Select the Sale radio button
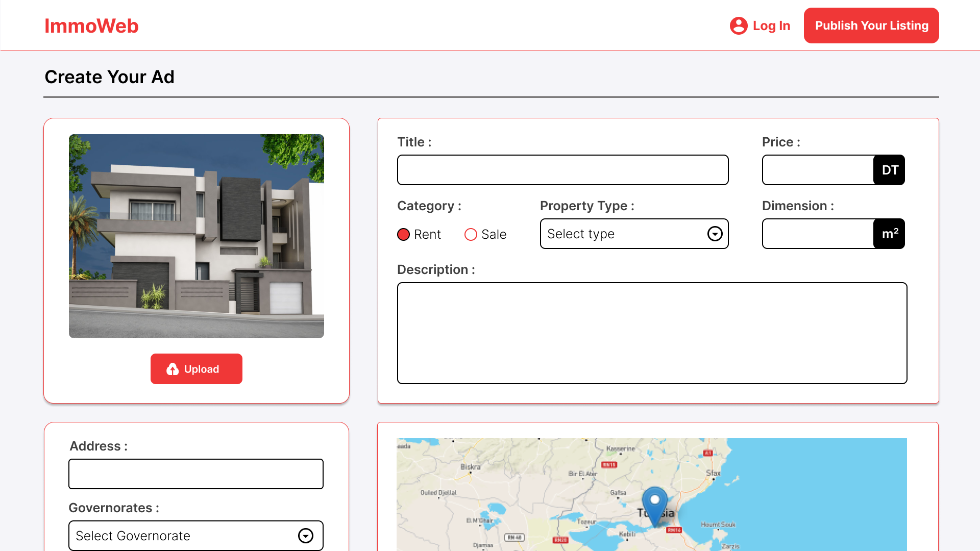 coord(471,234)
